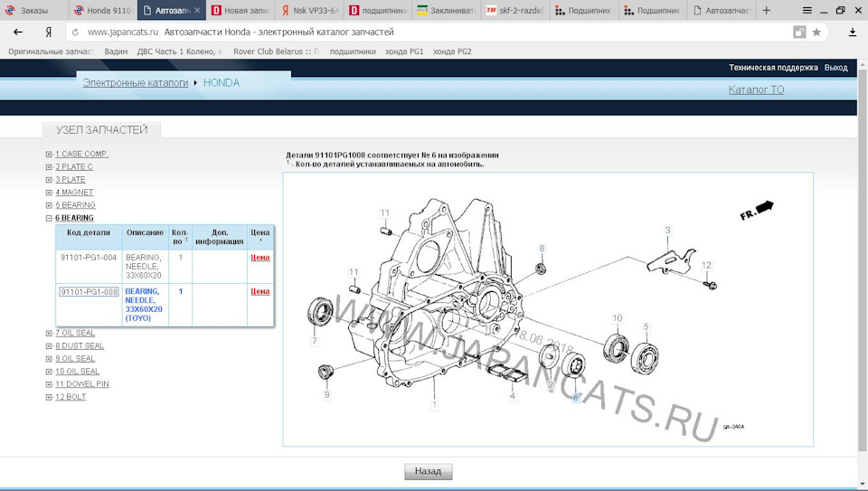
Task: Expand the 7 OIL SEAL node
Action: pos(49,333)
